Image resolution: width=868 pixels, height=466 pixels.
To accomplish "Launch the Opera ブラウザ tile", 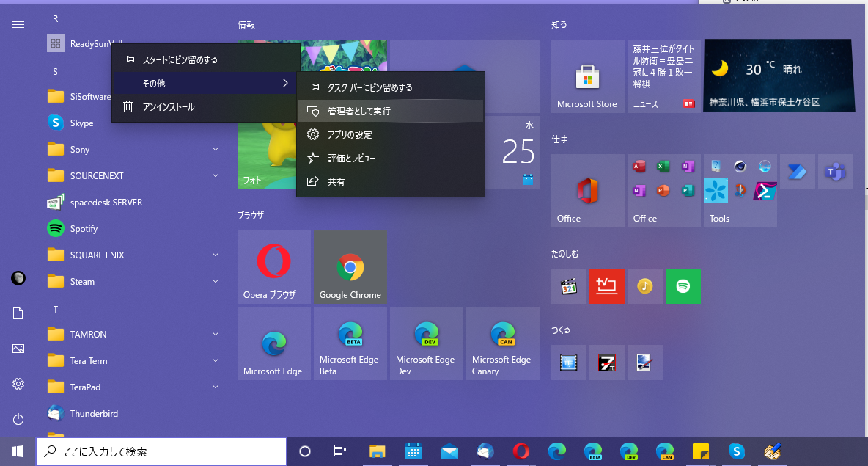I will pyautogui.click(x=274, y=267).
